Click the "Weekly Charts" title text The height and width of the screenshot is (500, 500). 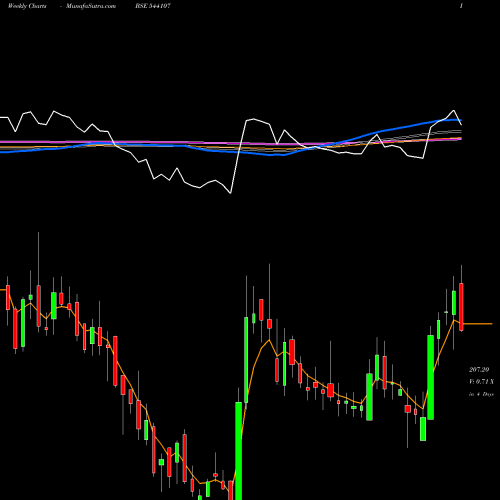(x=27, y=6)
